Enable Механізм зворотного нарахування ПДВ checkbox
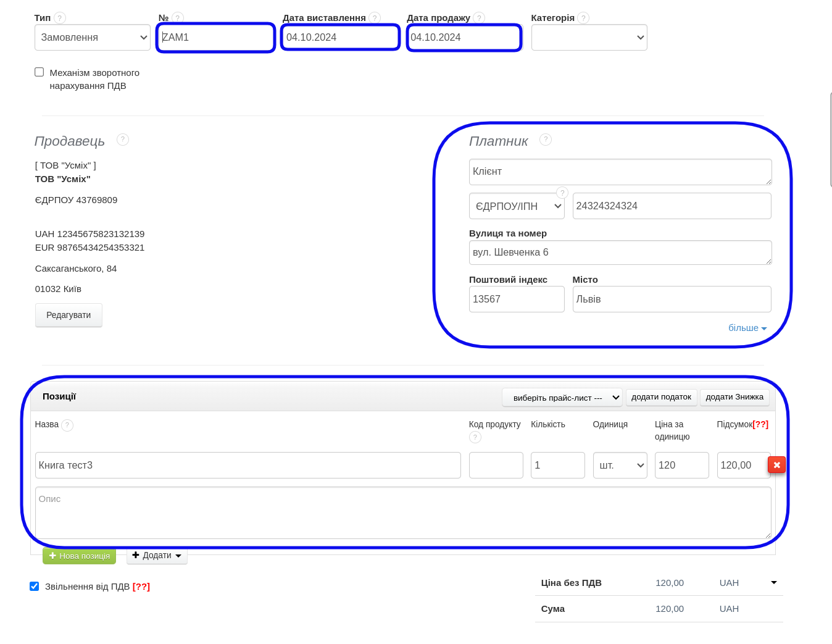 click(40, 72)
